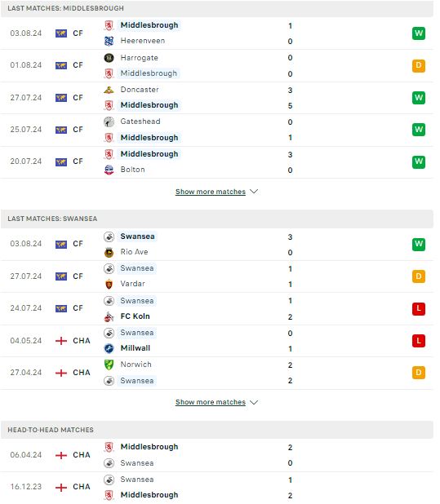Expand more Swansea matches chevron
Screen dimensions: 440x504
tap(254, 402)
